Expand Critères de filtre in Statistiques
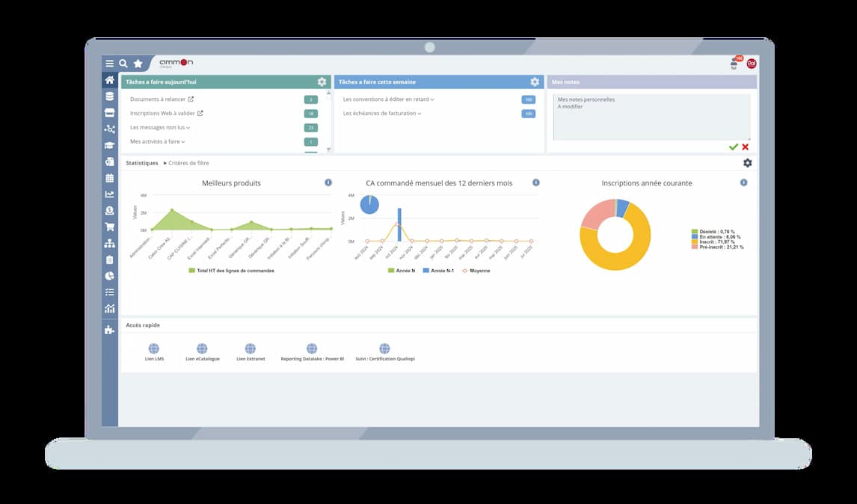The height and width of the screenshot is (504, 857). tap(187, 163)
